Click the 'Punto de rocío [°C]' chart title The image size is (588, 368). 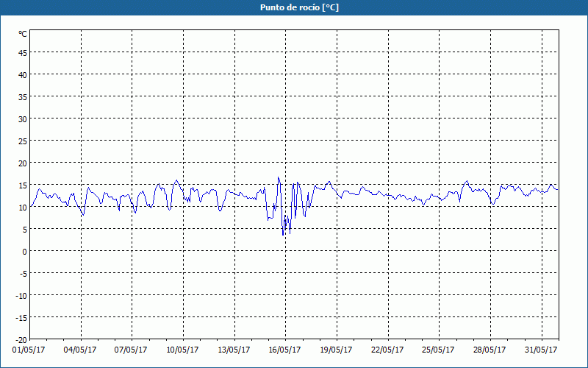(299, 7)
